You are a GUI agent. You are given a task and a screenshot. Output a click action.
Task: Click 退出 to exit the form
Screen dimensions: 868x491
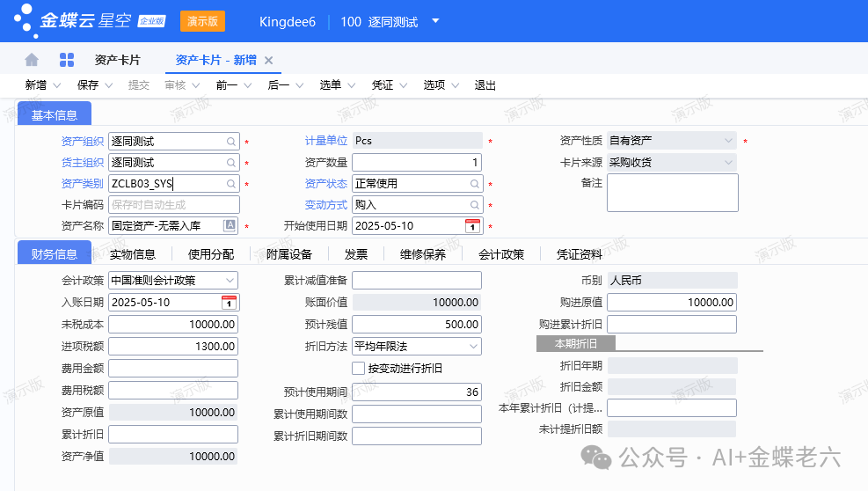tap(485, 85)
